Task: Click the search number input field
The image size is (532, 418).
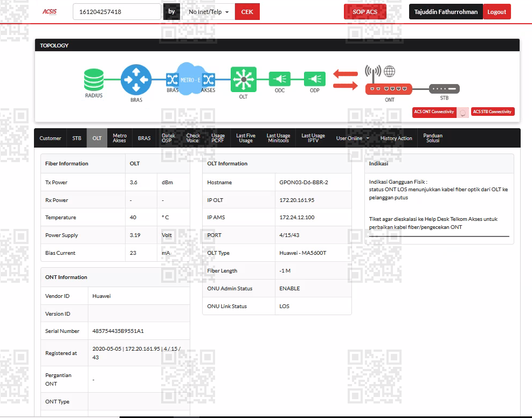Action: click(117, 12)
